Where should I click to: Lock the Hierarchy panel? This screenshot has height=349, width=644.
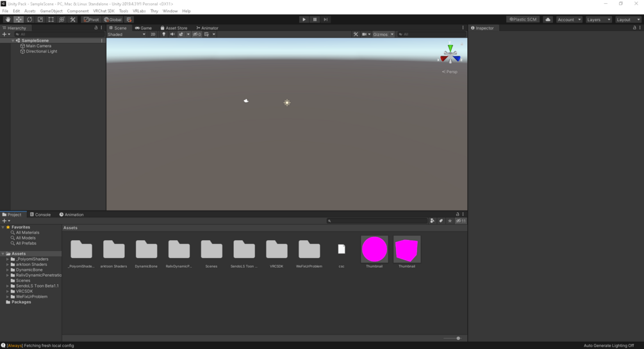[x=96, y=28]
